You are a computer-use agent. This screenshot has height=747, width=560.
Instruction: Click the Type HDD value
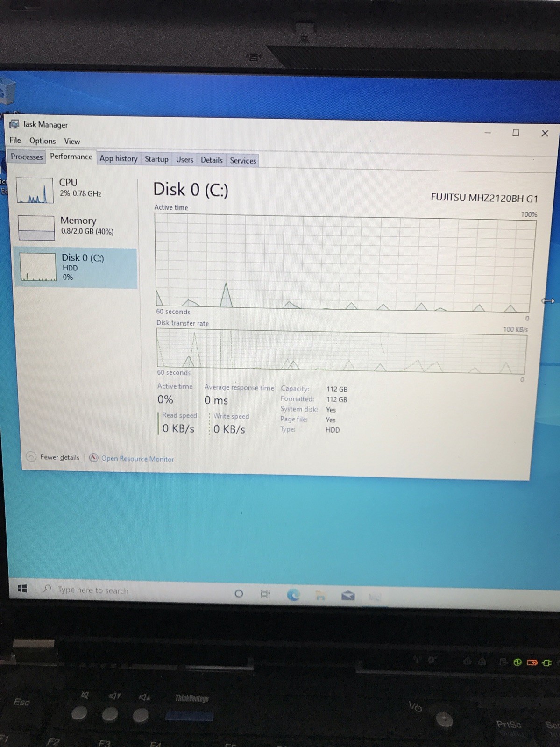(x=333, y=430)
